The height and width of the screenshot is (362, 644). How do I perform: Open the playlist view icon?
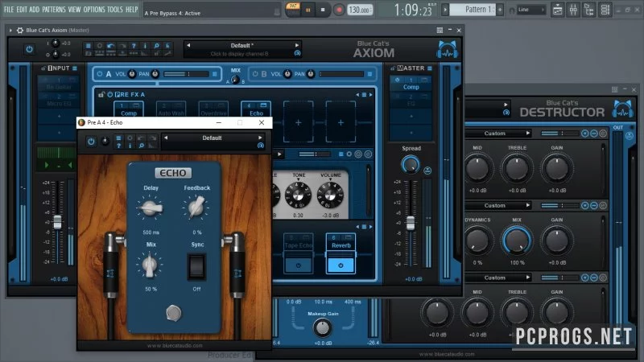[557, 10]
